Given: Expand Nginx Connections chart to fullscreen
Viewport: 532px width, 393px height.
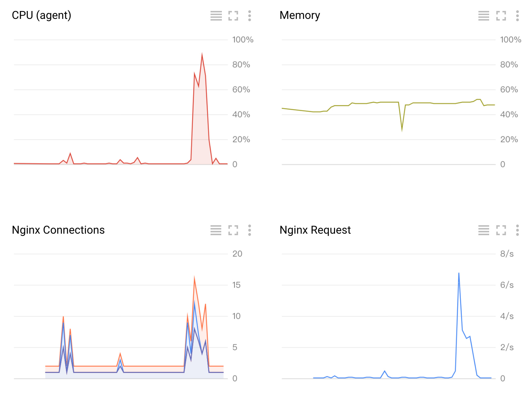Looking at the screenshot, I should pyautogui.click(x=233, y=230).
